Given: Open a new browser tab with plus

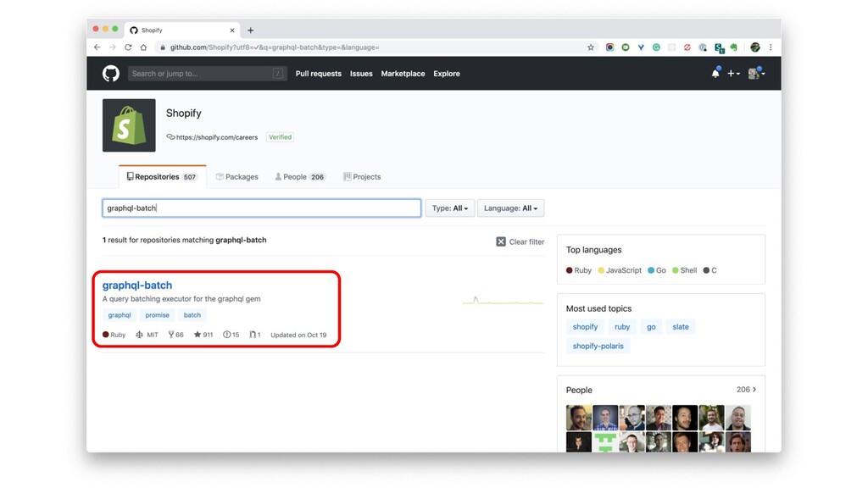Looking at the screenshot, I should pos(250,30).
